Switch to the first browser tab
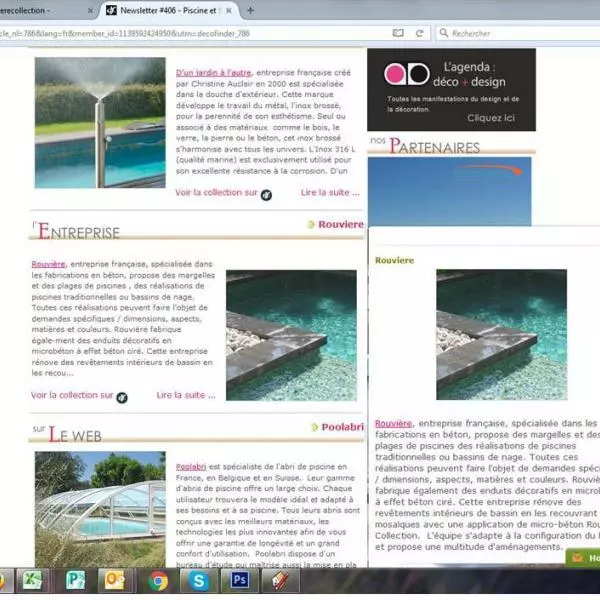Viewport: 600px width, 600px height. [40, 10]
